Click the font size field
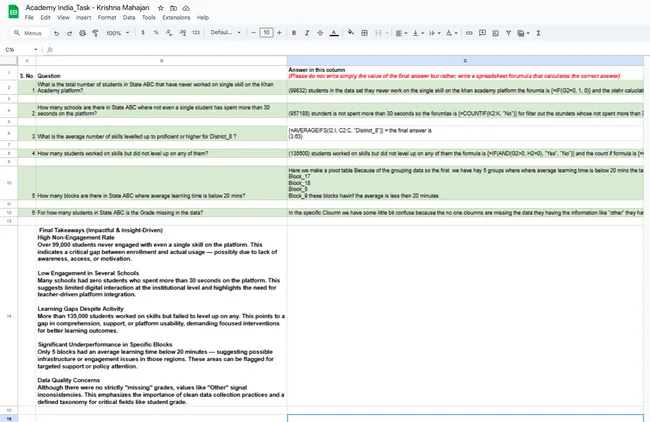The height and width of the screenshot is (422, 650). (266, 33)
